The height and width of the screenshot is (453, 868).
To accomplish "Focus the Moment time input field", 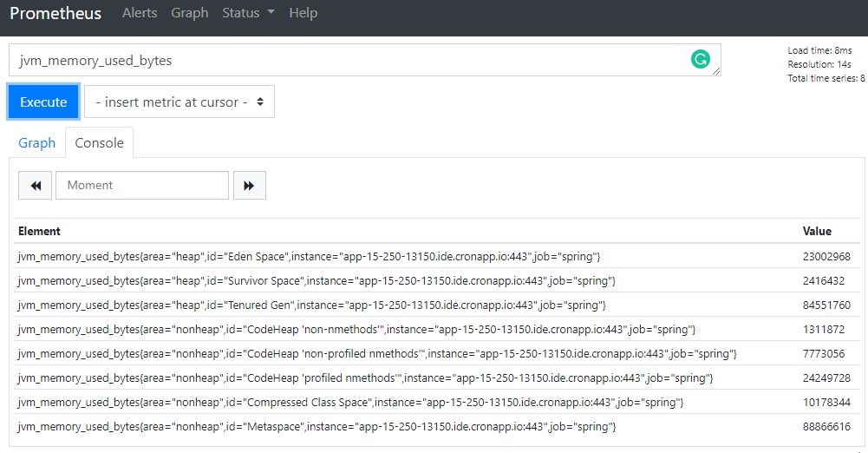I will click(142, 186).
